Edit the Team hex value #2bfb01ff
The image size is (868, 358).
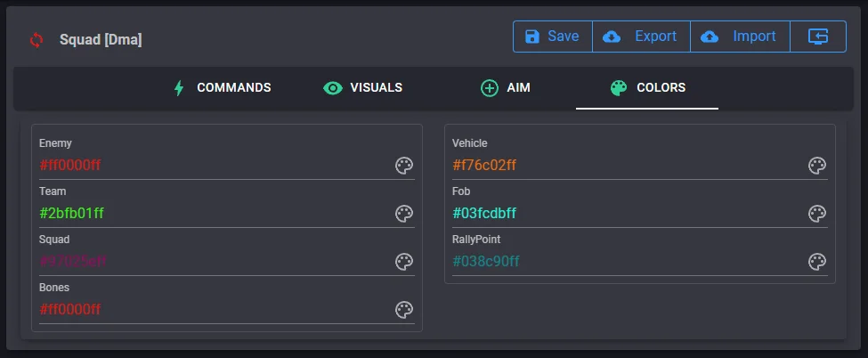[x=205, y=214]
